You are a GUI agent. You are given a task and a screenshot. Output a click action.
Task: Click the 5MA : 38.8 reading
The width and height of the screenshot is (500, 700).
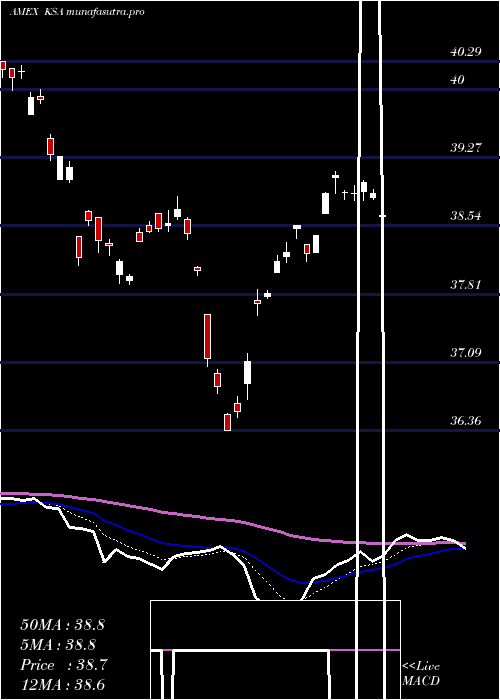pos(58,645)
